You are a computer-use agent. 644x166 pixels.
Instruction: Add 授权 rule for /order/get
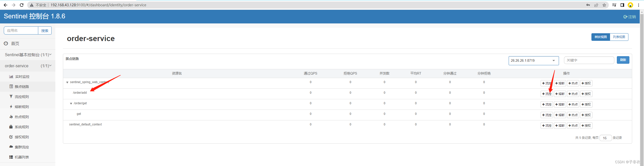586,105
